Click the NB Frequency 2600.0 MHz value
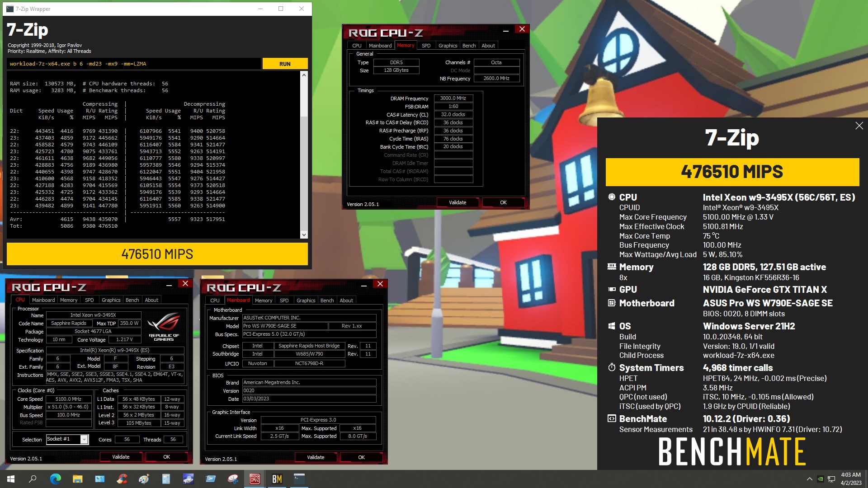The height and width of the screenshot is (488, 868). (496, 79)
